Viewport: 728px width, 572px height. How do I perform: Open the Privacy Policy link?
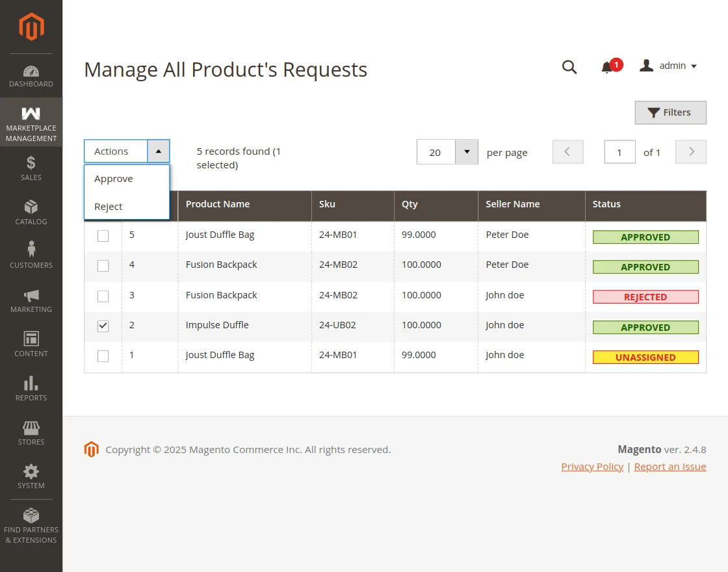pyautogui.click(x=592, y=467)
